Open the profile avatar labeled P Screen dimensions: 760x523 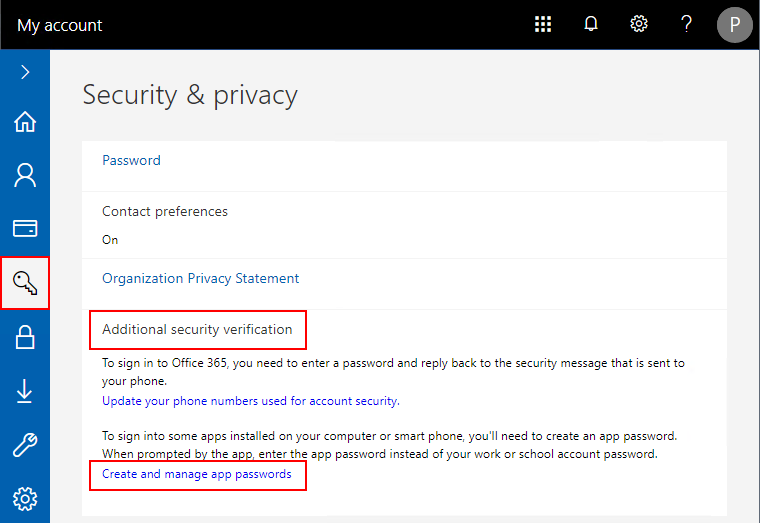point(734,24)
